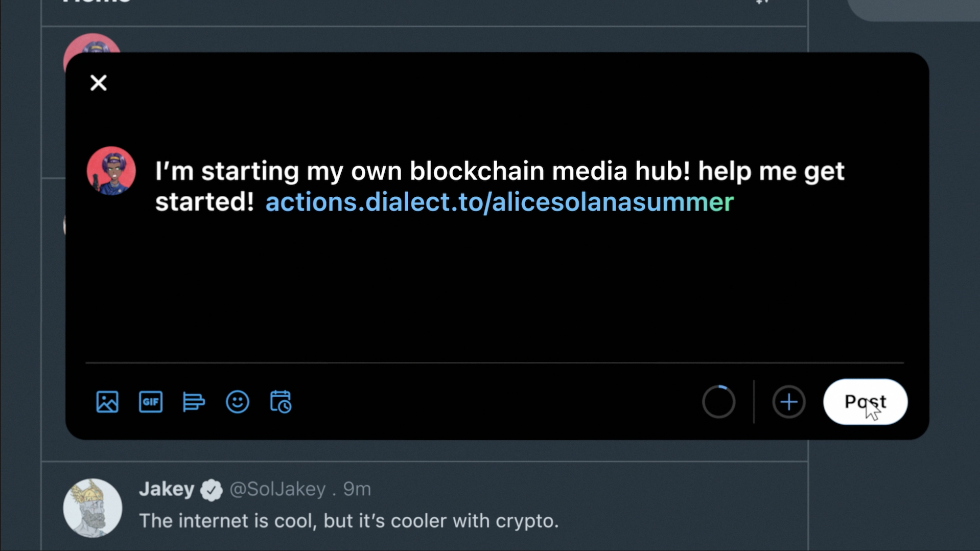Screen dimensions: 980x551
Task: Open the @SolJakey handle
Action: [277, 489]
